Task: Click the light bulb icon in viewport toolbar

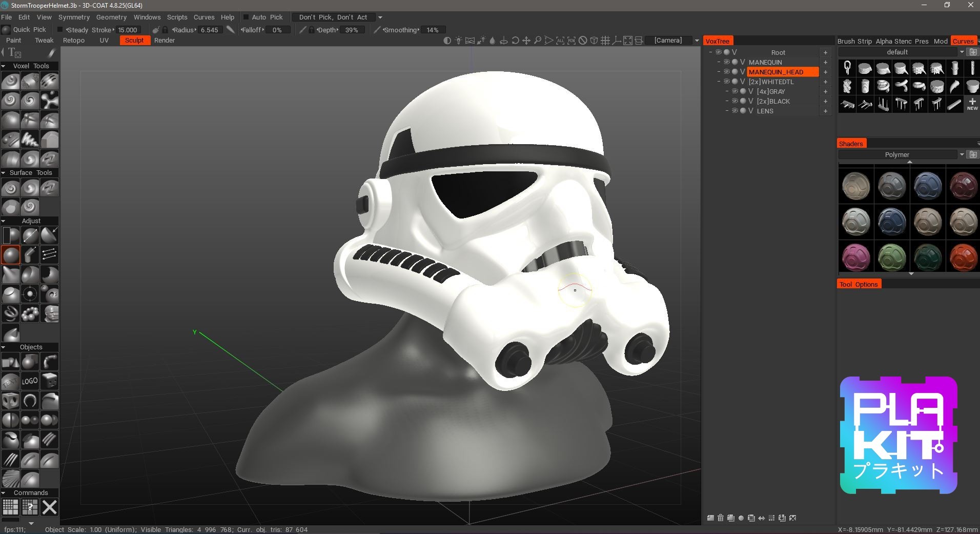Action: pyautogui.click(x=458, y=41)
